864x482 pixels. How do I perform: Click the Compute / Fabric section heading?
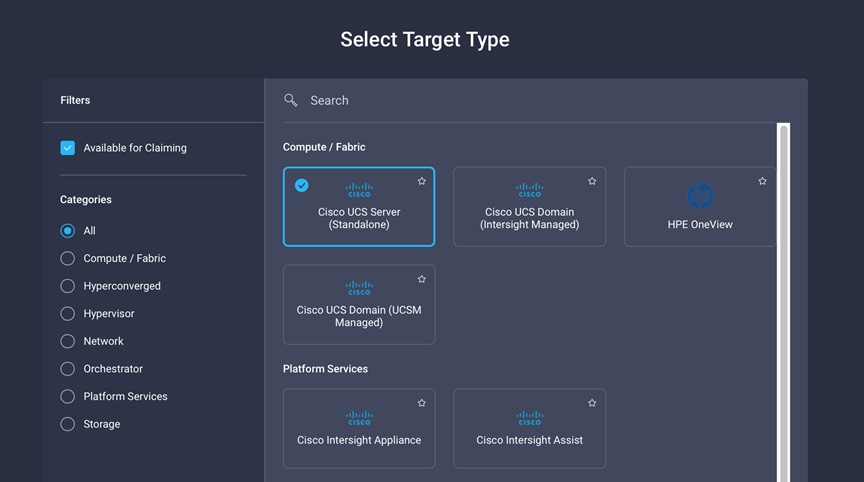click(x=324, y=147)
